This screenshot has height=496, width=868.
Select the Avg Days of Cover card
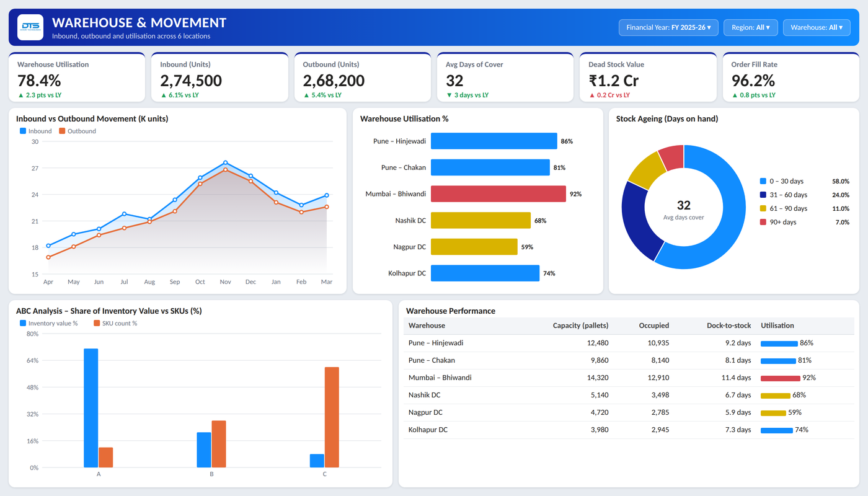point(505,77)
